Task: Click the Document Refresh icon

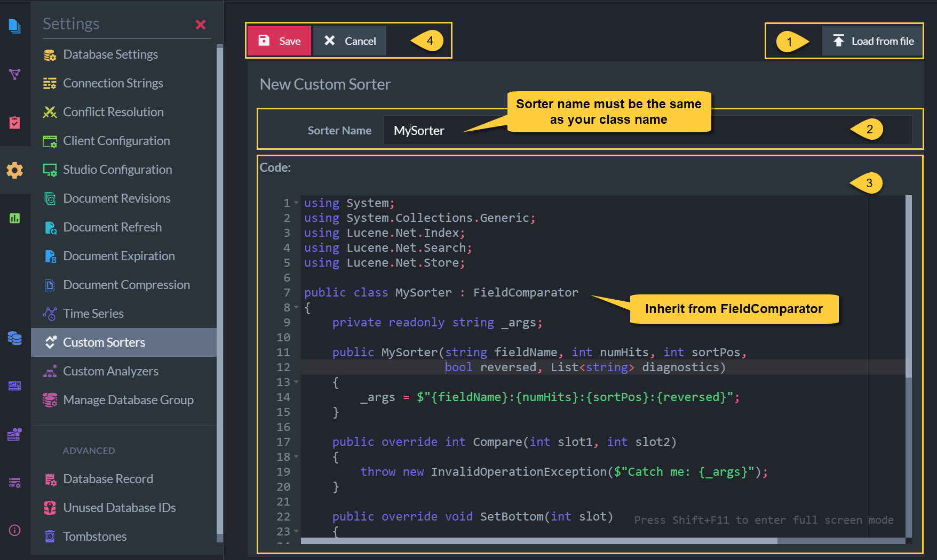Action: tap(50, 227)
